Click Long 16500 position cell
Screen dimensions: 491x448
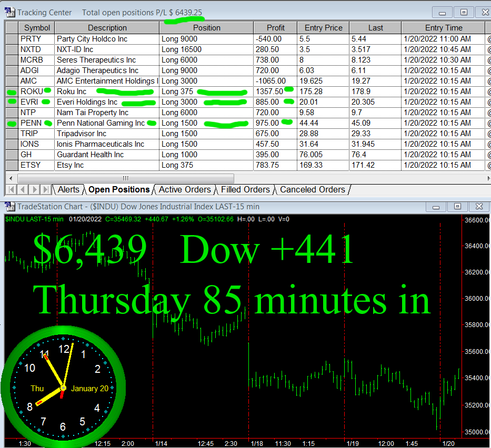(206, 49)
